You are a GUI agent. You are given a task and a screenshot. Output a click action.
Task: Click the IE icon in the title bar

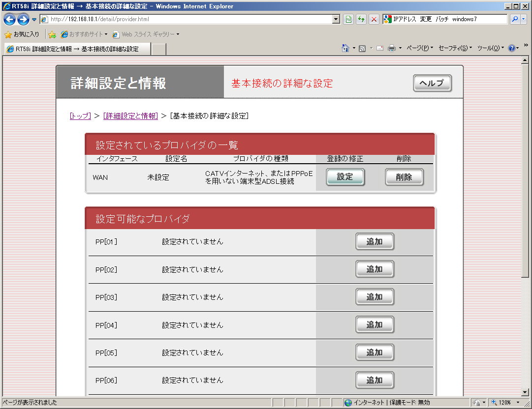pos(7,6)
